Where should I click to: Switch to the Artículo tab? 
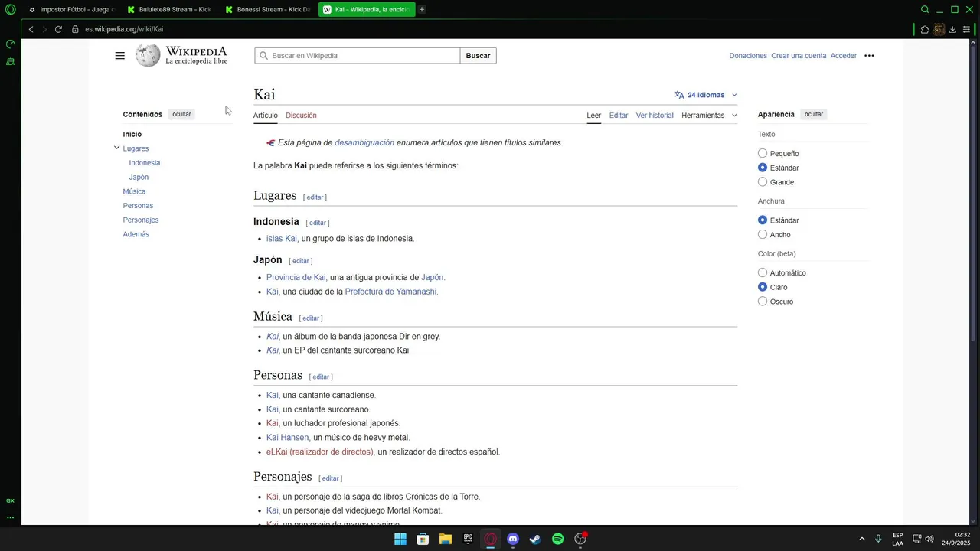tap(266, 116)
